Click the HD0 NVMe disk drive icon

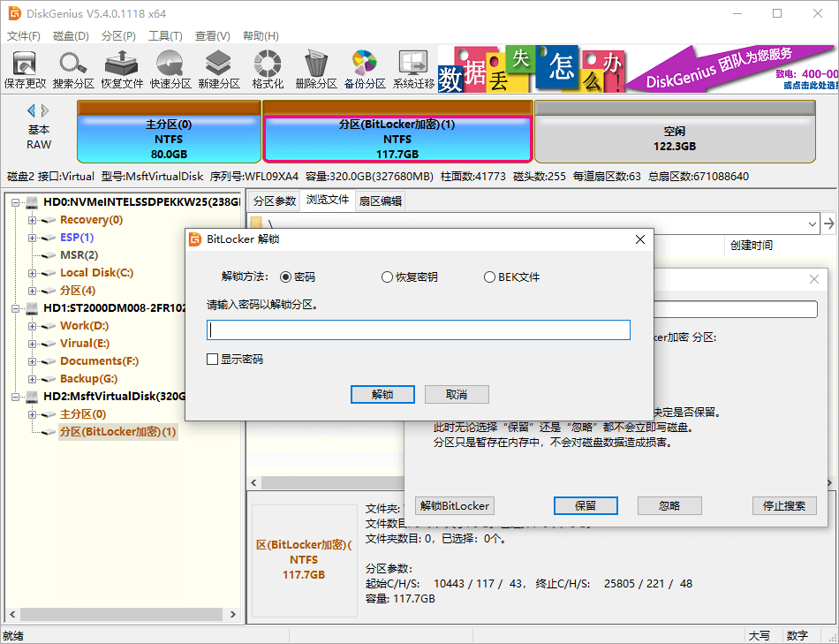click(x=33, y=202)
